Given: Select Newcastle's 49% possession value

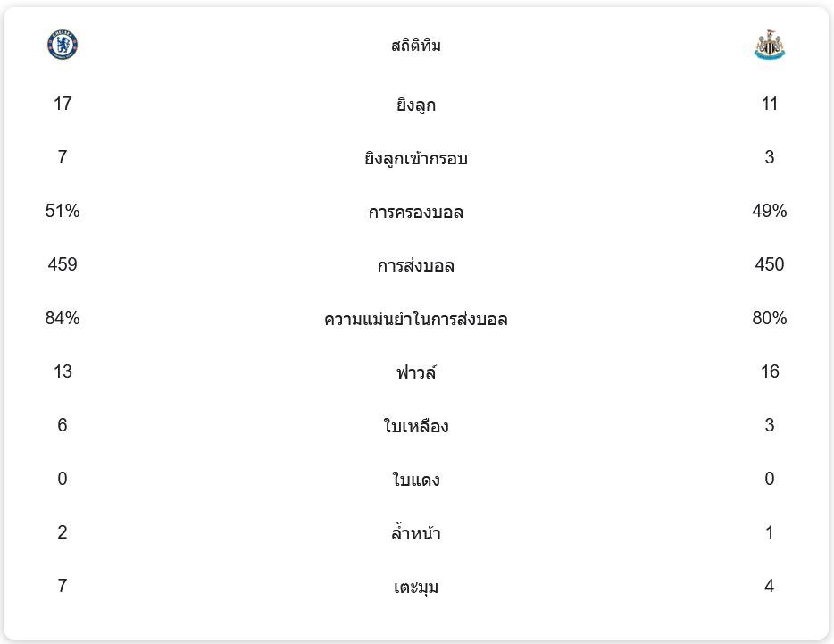Looking at the screenshot, I should click(770, 211).
